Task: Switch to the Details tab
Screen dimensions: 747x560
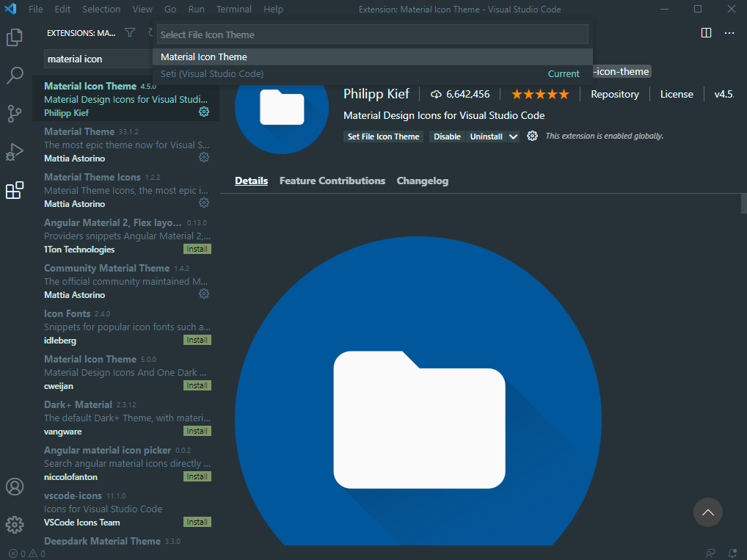Action: tap(251, 181)
